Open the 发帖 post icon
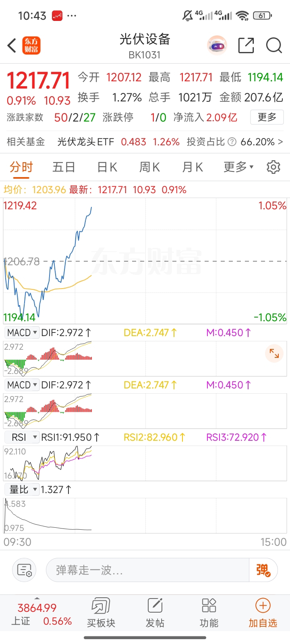290x644 pixels. pos(155,613)
